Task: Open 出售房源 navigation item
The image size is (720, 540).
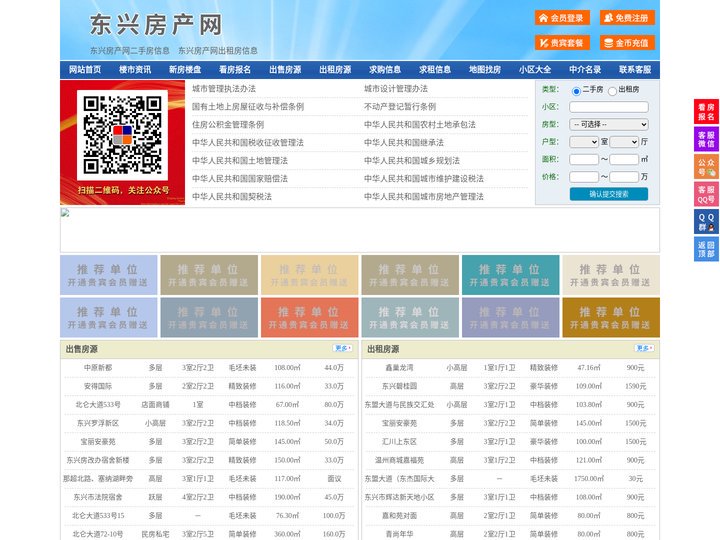Action: 285,70
